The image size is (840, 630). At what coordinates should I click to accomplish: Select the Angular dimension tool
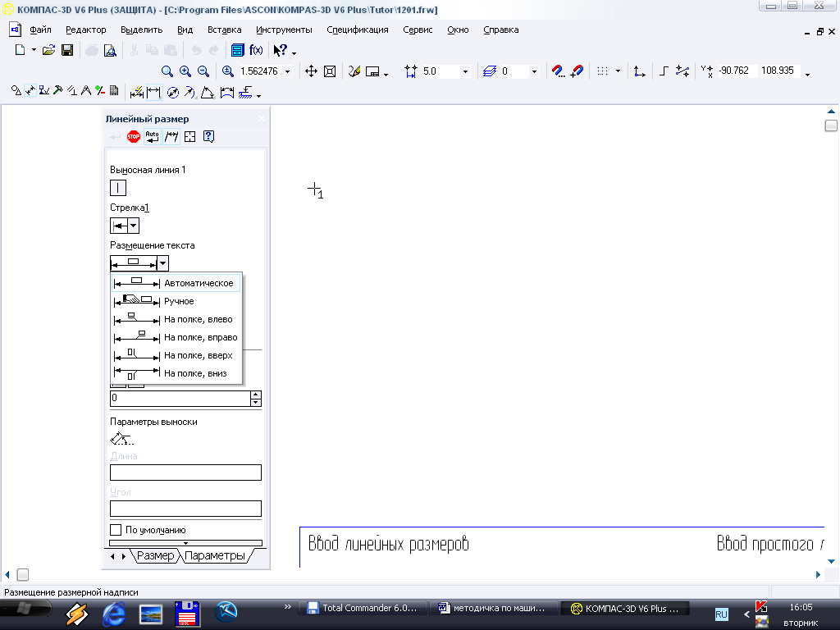(208, 93)
